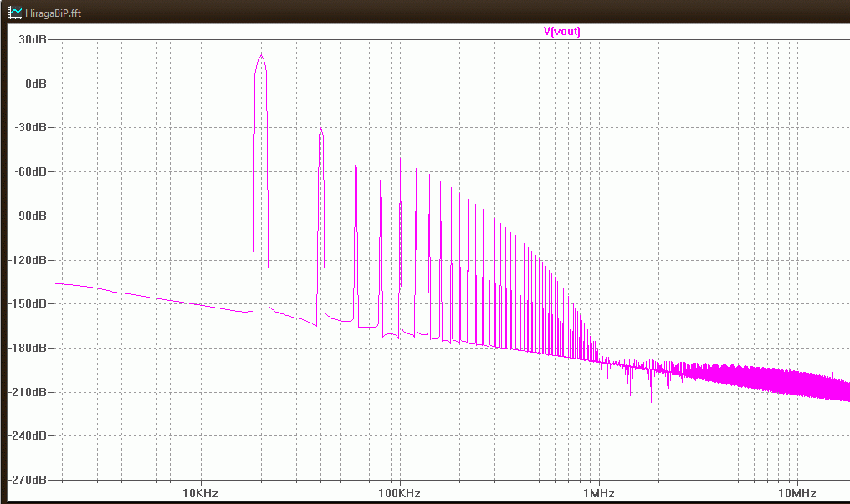Click the 100KHz frequency axis label

[400, 493]
